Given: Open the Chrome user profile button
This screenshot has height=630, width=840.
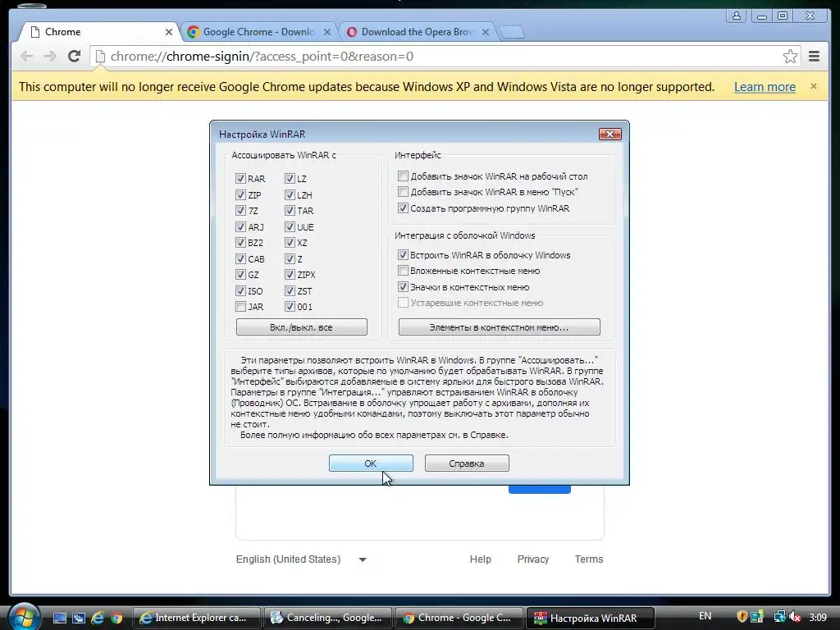Looking at the screenshot, I should point(737,16).
